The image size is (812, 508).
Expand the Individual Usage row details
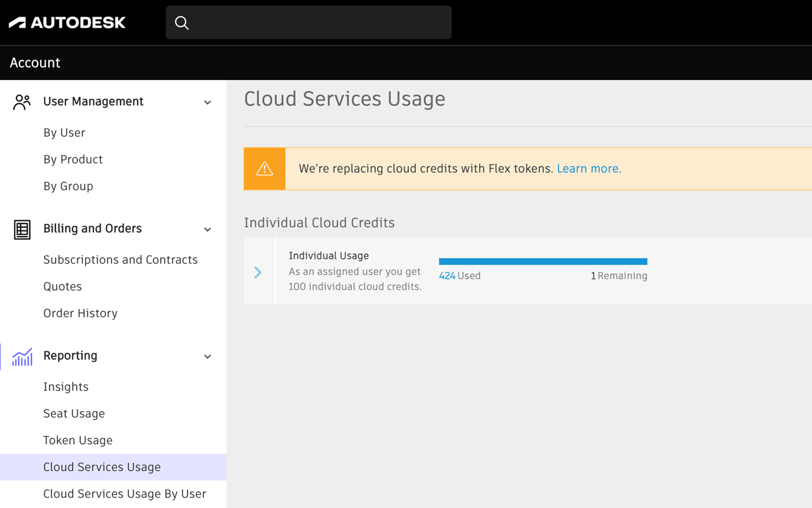(258, 272)
